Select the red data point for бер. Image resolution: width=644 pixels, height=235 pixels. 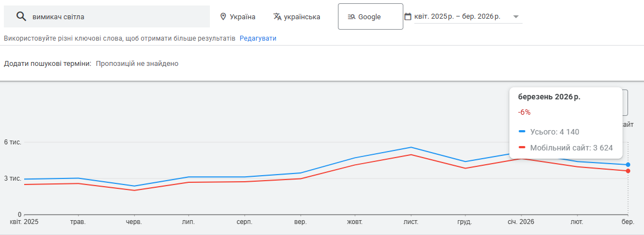coord(628,171)
